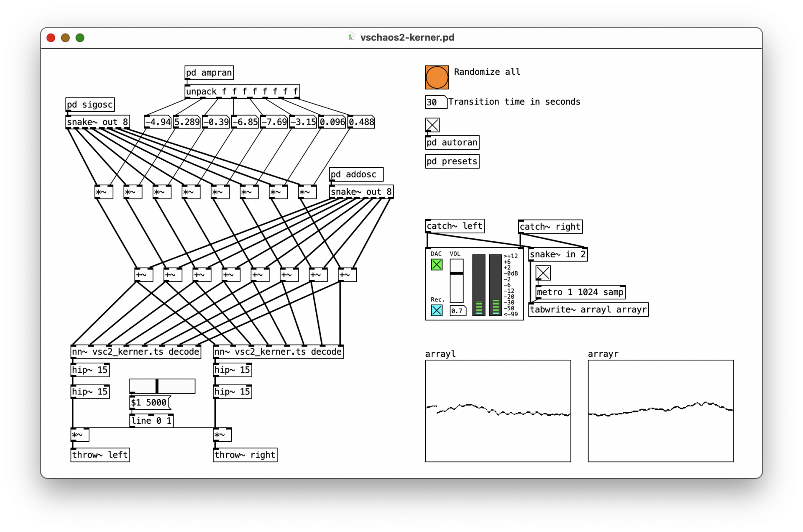Select the leftmost +~ adder object
Screen dimensions: 803x532
click(x=144, y=275)
